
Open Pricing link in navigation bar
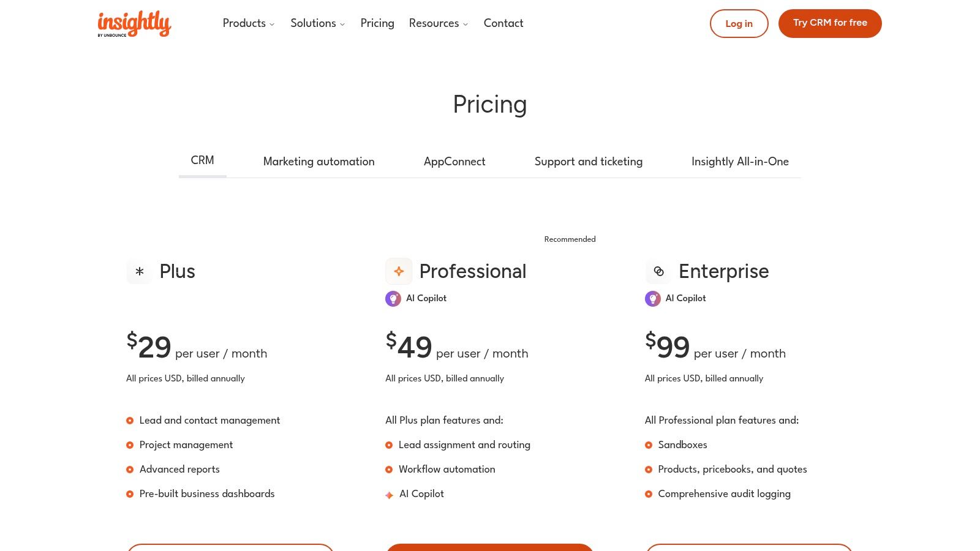[377, 23]
